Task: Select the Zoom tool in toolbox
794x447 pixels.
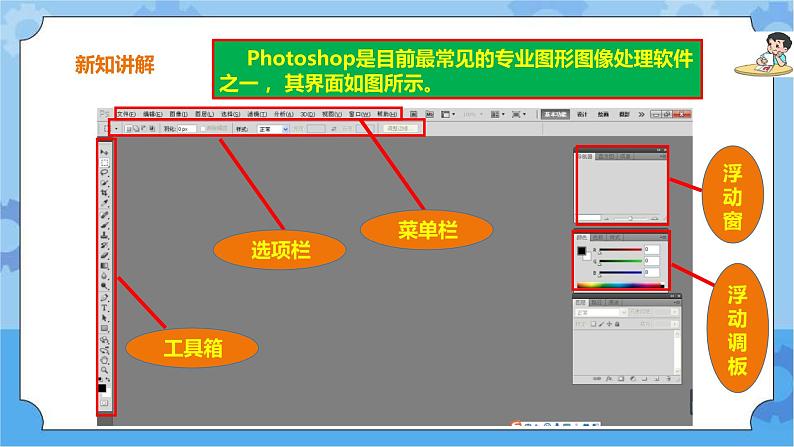Action: point(104,370)
